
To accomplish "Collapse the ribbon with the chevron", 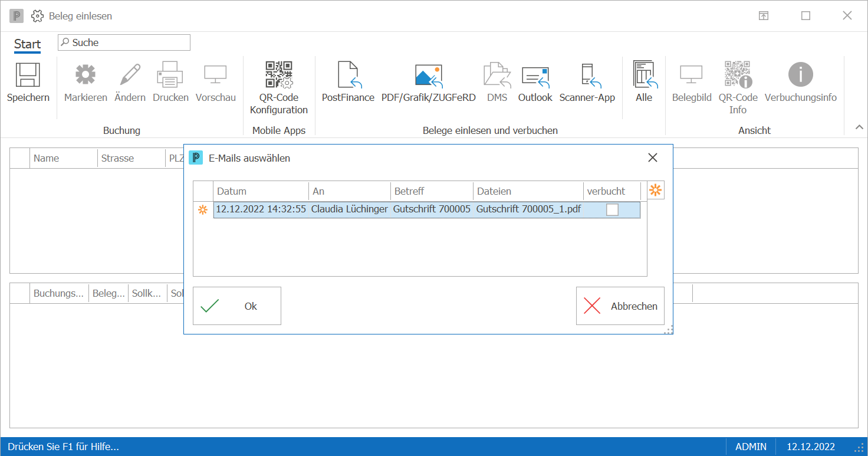I will (859, 126).
